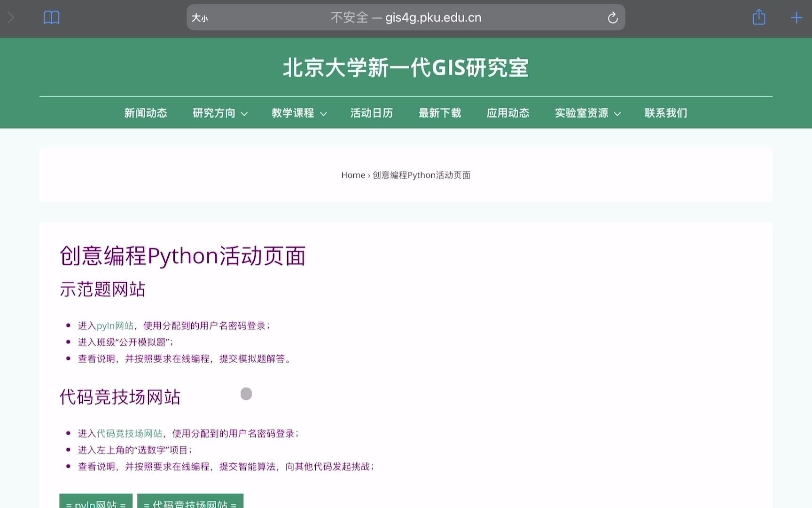The width and height of the screenshot is (812, 508).
Task: Open the 应用动态 menu item
Action: pyautogui.click(x=508, y=113)
